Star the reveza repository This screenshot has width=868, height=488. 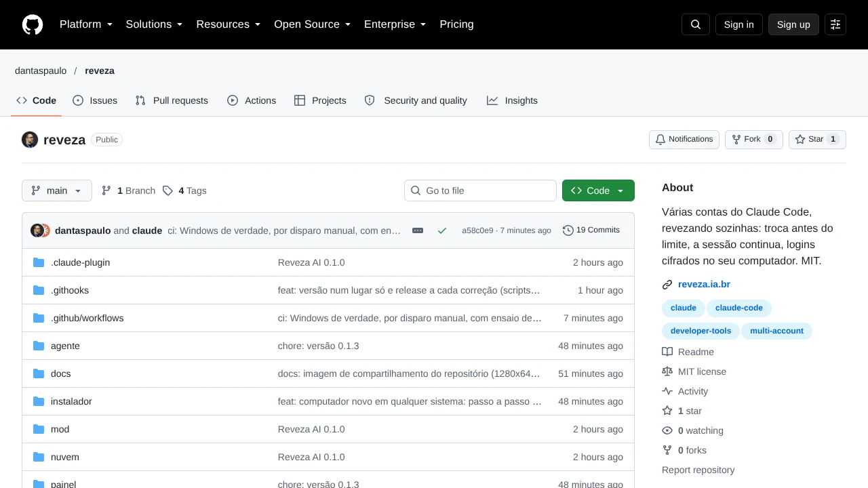(x=817, y=140)
